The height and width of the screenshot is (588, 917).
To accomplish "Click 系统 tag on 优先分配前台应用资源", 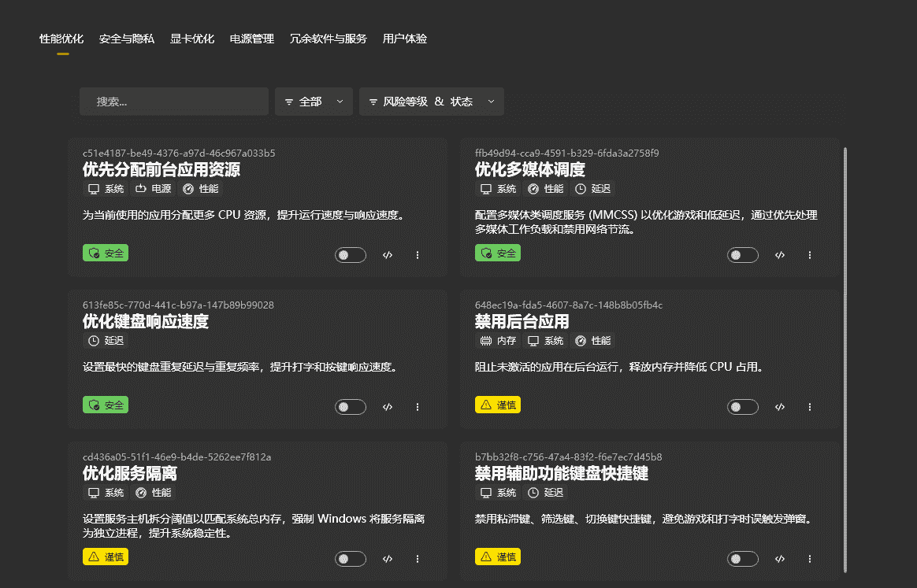I will (106, 189).
